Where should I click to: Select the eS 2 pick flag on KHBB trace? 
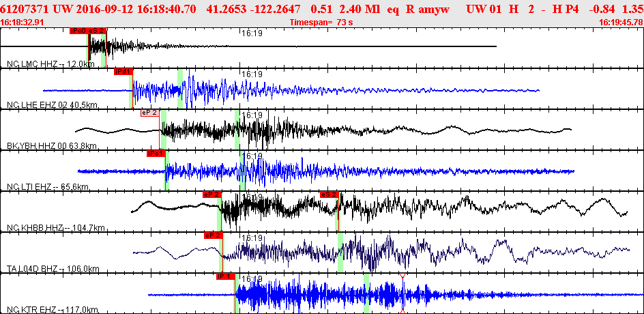[330, 195]
